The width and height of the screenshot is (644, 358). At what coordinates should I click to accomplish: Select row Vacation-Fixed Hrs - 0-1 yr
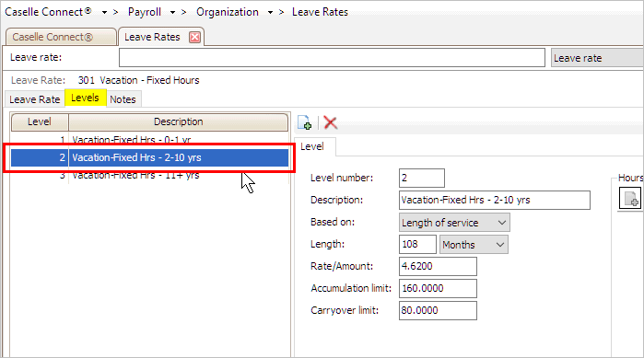coord(149,139)
